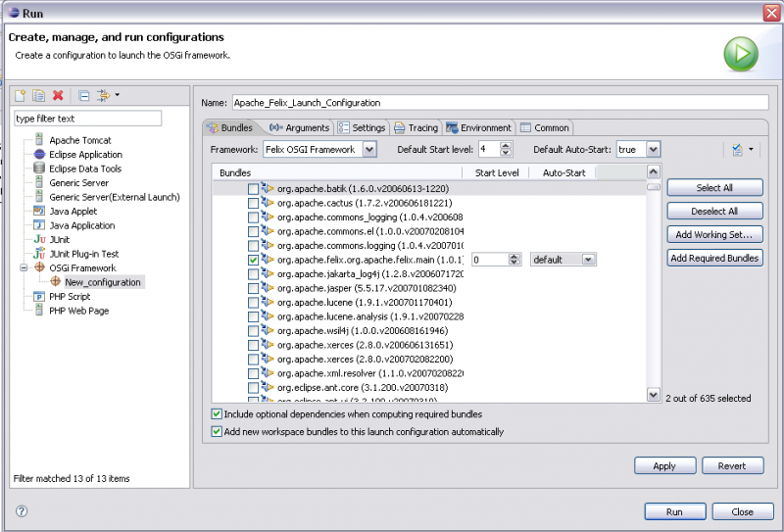Click the bundles list scrollbar down arrow
The height and width of the screenshot is (532, 784).
pyautogui.click(x=653, y=395)
